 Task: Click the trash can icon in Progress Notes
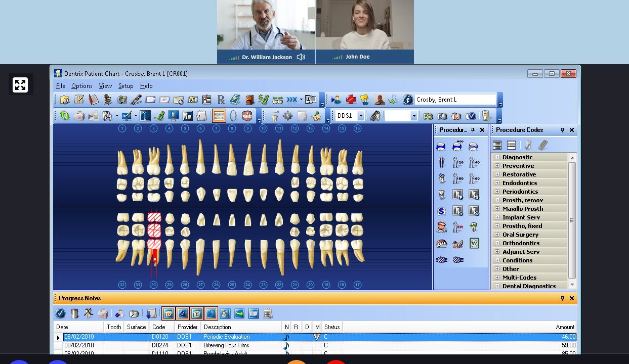74,313
